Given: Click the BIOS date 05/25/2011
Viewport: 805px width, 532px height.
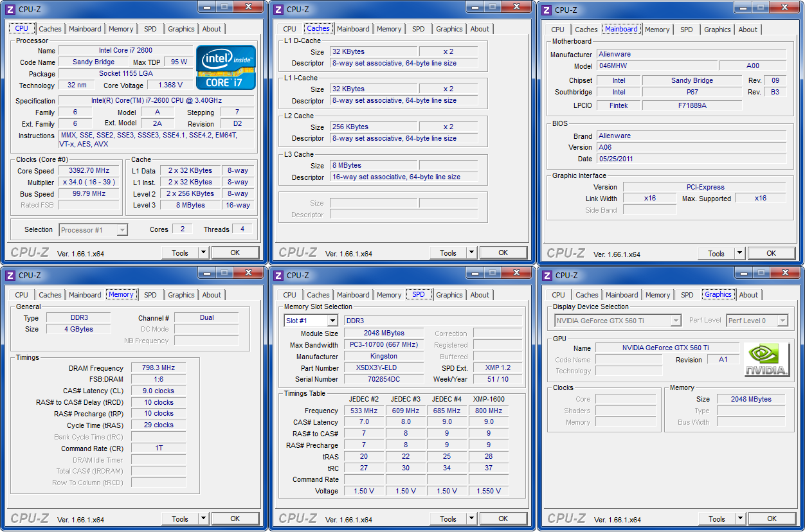Looking at the screenshot, I should point(691,159).
